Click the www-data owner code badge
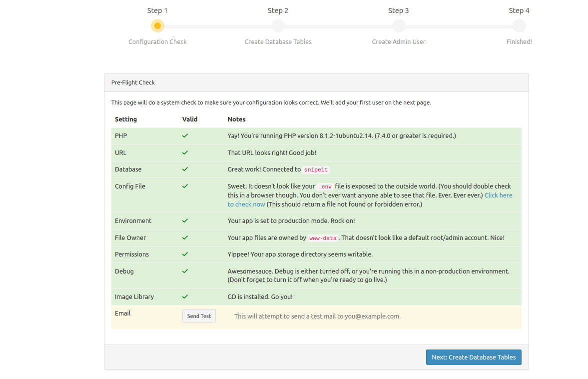 point(323,238)
